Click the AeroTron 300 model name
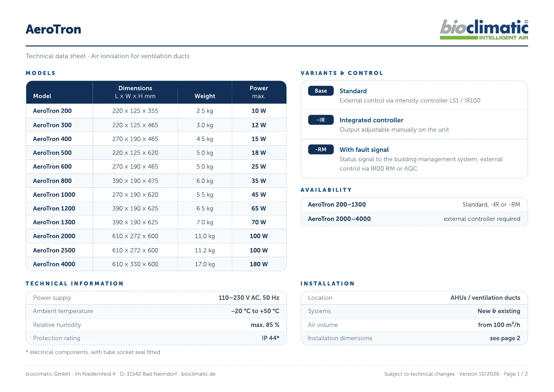 pos(52,125)
